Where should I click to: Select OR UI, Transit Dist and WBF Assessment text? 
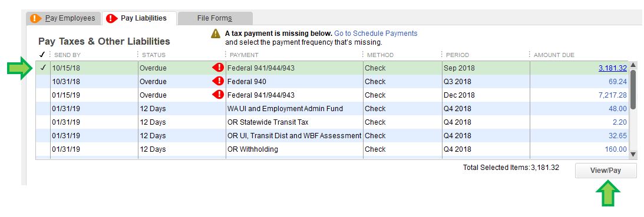coord(294,136)
